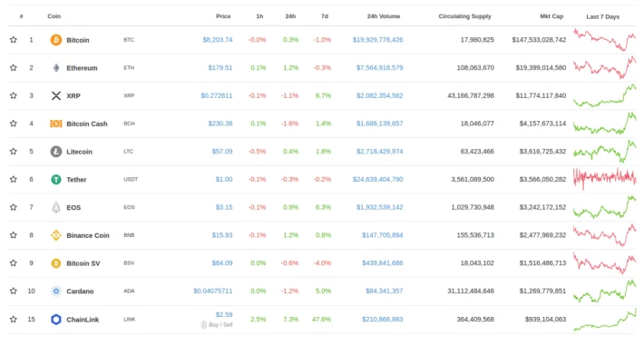This screenshot has width=644, height=337.
Task: Click Ethereum circulating supply 108,063,670
Action: click(475, 68)
